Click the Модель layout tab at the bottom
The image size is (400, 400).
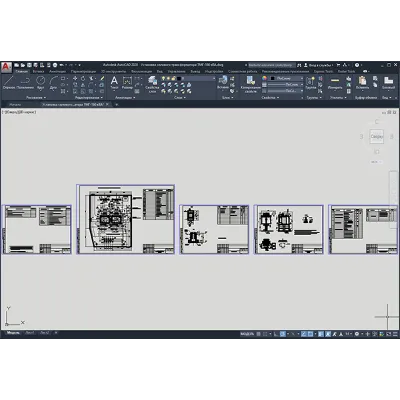tap(13, 333)
